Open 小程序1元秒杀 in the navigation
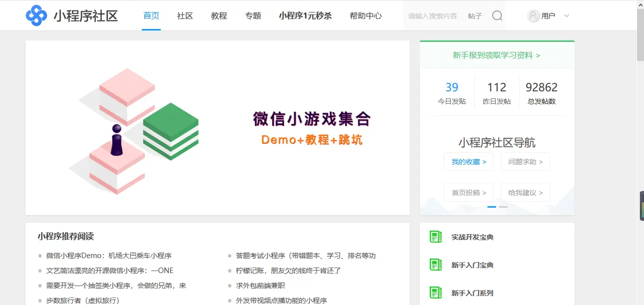Viewport: 644px width, 305px height. (x=306, y=15)
